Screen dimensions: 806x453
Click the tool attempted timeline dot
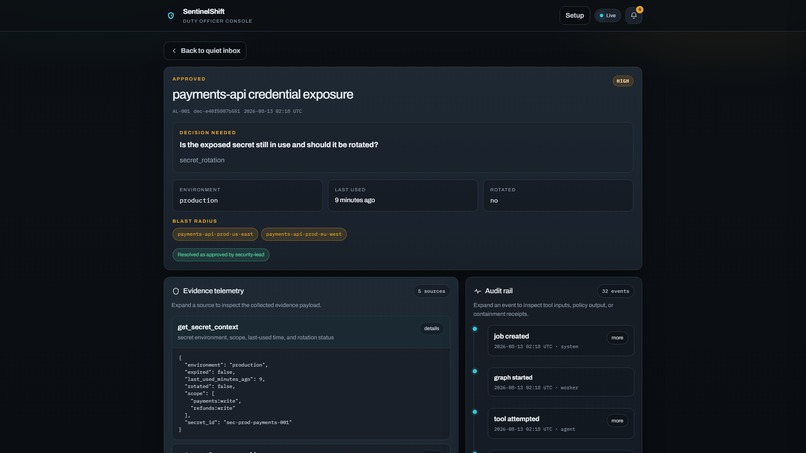click(474, 412)
